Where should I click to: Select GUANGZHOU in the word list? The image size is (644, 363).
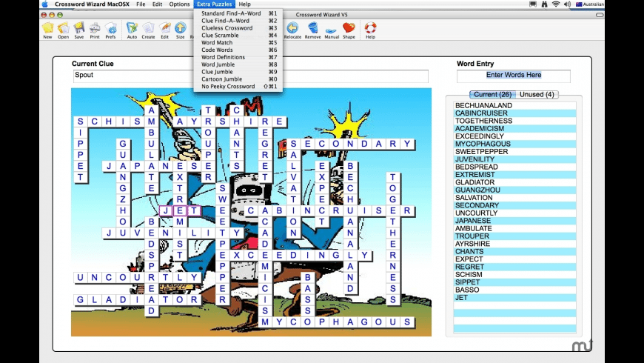point(515,190)
